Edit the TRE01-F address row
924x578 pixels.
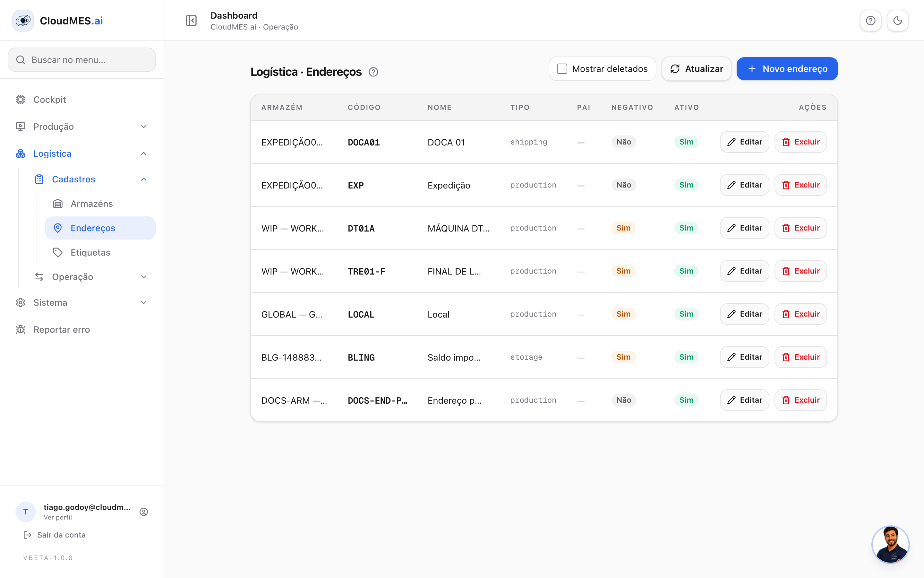(745, 271)
